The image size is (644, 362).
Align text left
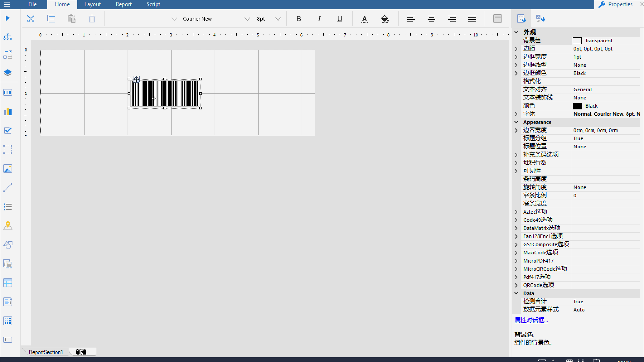[x=411, y=19]
